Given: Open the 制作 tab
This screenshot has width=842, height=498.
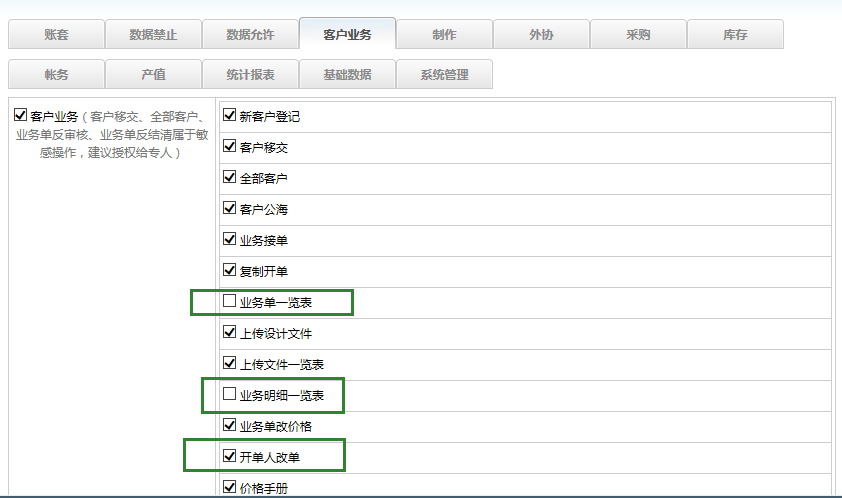Looking at the screenshot, I should coord(444,34).
